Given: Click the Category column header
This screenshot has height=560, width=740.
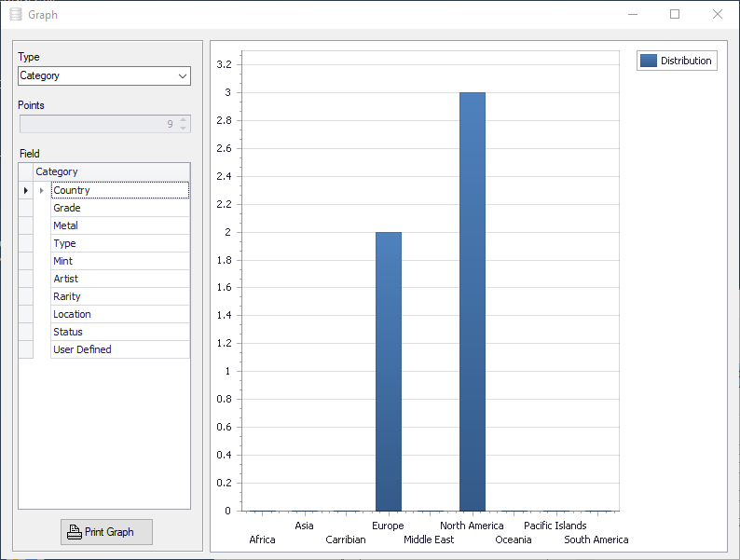Looking at the screenshot, I should click(x=112, y=171).
